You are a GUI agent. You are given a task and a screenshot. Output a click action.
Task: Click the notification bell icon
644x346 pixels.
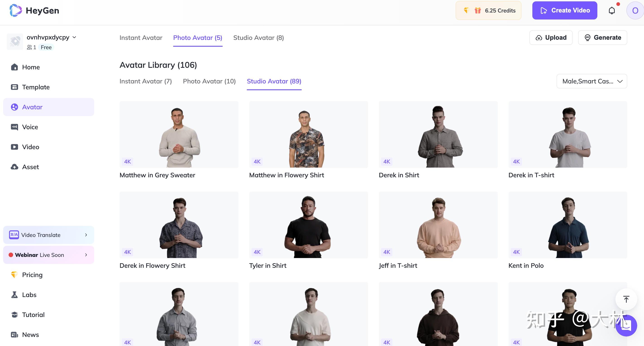tap(612, 10)
